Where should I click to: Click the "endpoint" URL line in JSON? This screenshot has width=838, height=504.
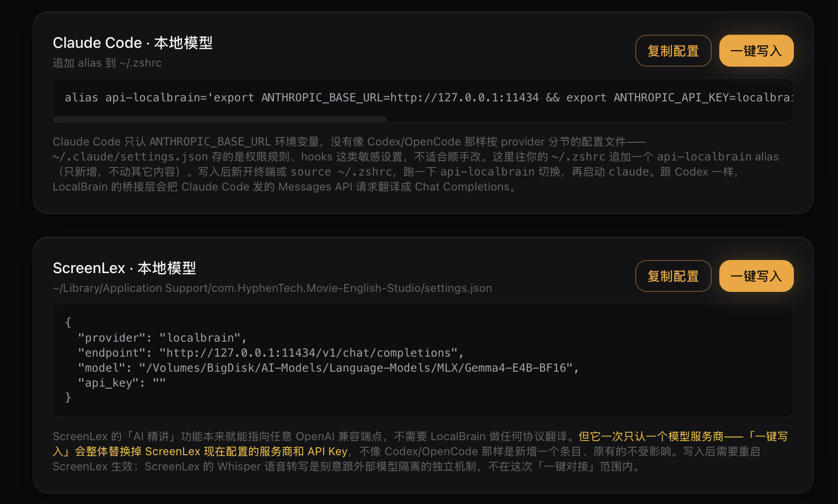click(271, 353)
